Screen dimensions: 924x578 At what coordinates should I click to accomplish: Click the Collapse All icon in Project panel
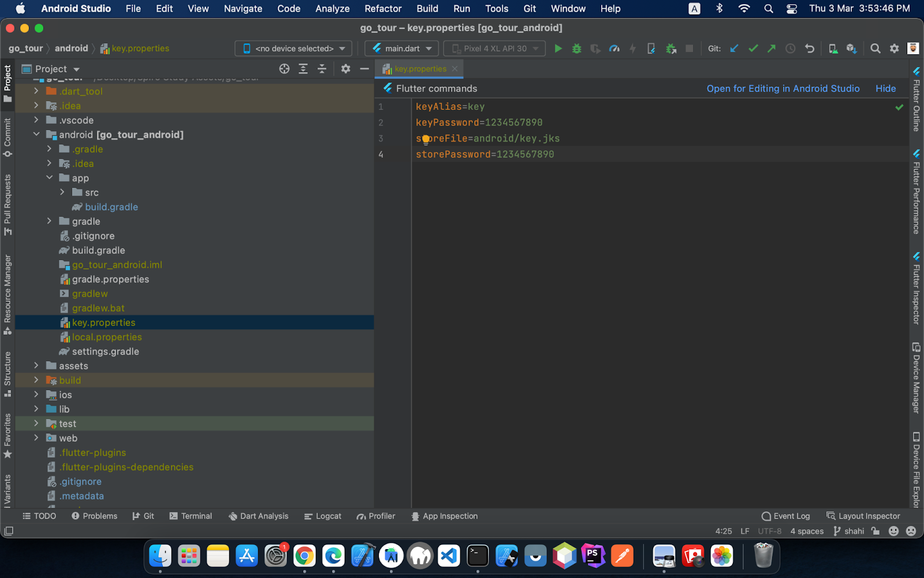pos(322,69)
